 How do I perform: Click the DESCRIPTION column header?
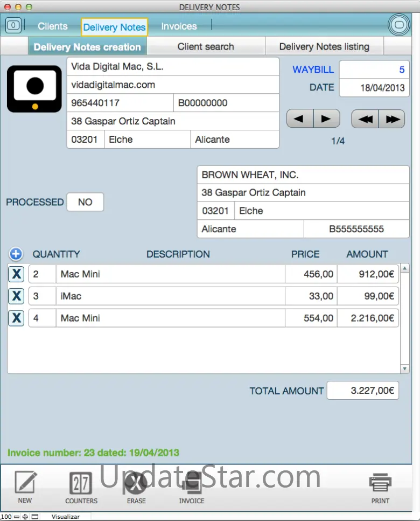[178, 254]
